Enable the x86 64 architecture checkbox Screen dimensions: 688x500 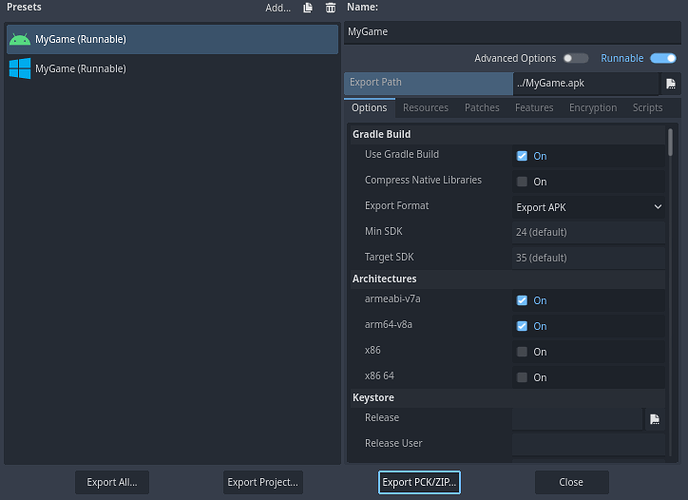[522, 377]
